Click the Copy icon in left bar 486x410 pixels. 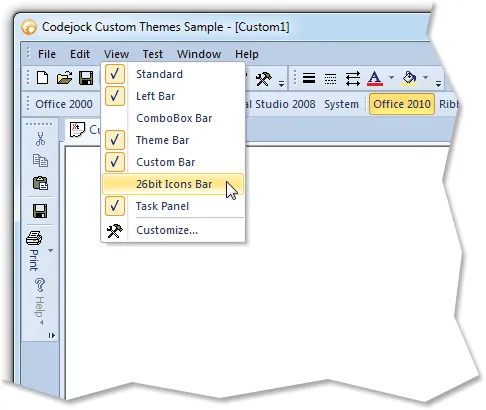(40, 161)
